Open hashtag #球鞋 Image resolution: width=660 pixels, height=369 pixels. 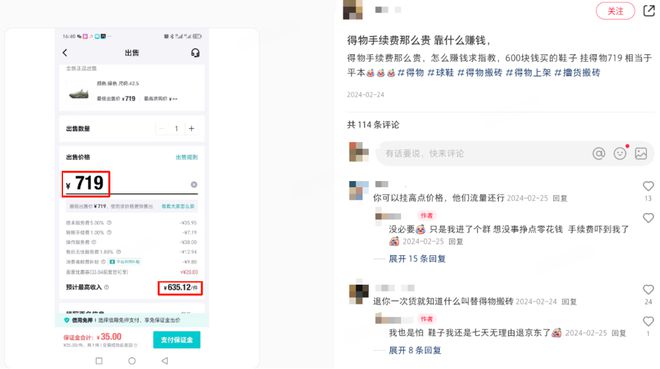[441, 73]
